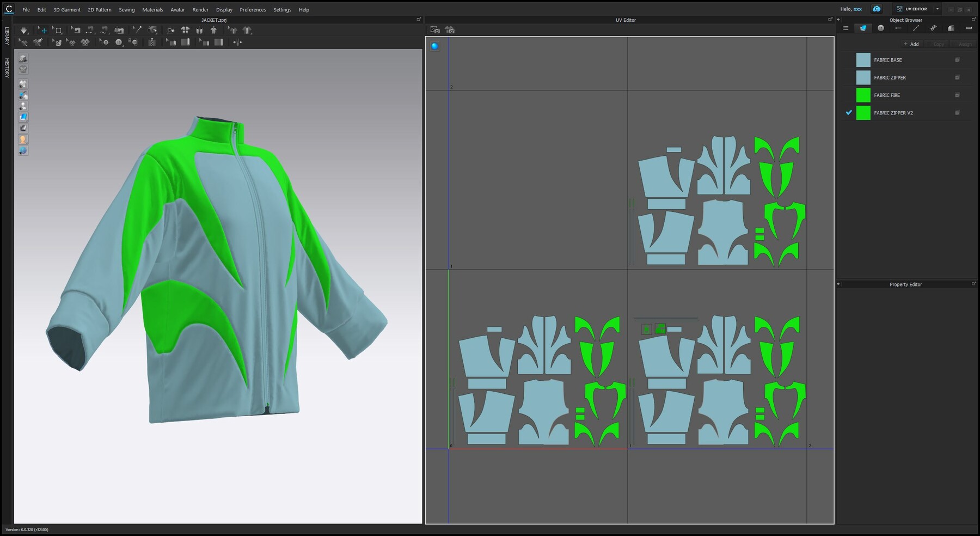Toggle the textured surface view in left sidebar
The image size is (980, 536).
[x=23, y=116]
